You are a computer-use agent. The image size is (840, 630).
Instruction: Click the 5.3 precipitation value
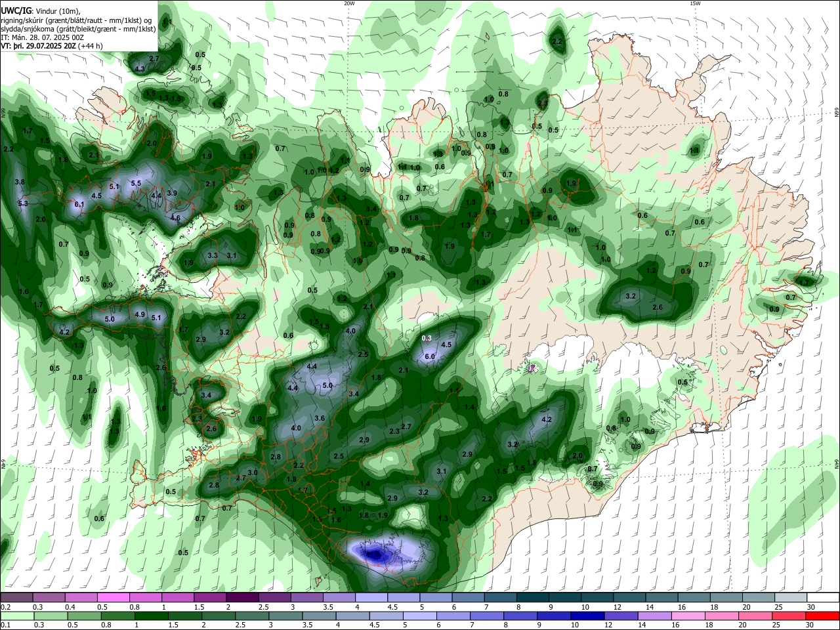point(23,204)
